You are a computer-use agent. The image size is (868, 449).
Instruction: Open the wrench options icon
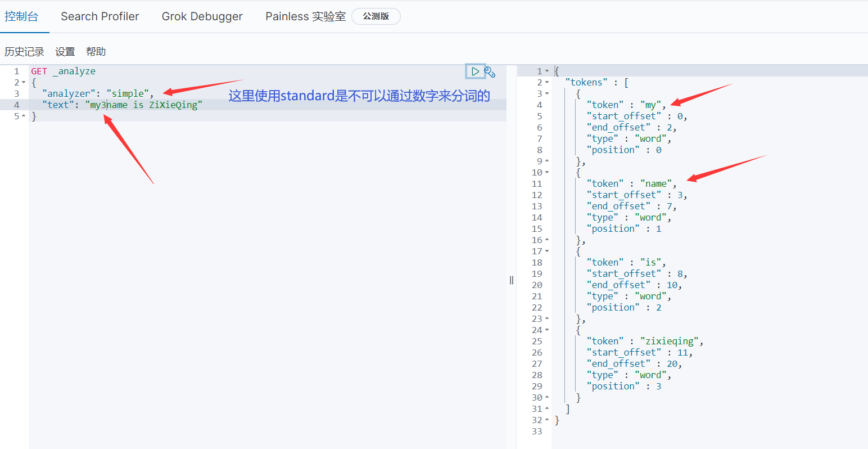click(x=490, y=72)
